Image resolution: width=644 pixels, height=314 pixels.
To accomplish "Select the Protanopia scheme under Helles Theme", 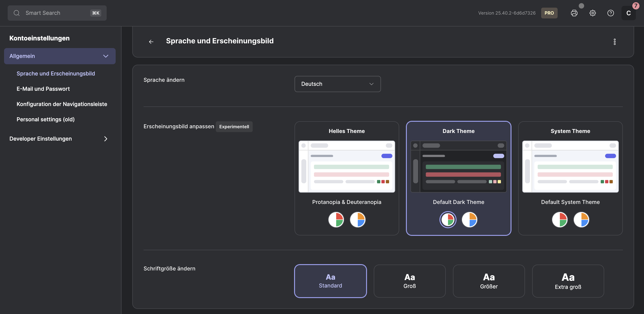I will click(x=336, y=220).
